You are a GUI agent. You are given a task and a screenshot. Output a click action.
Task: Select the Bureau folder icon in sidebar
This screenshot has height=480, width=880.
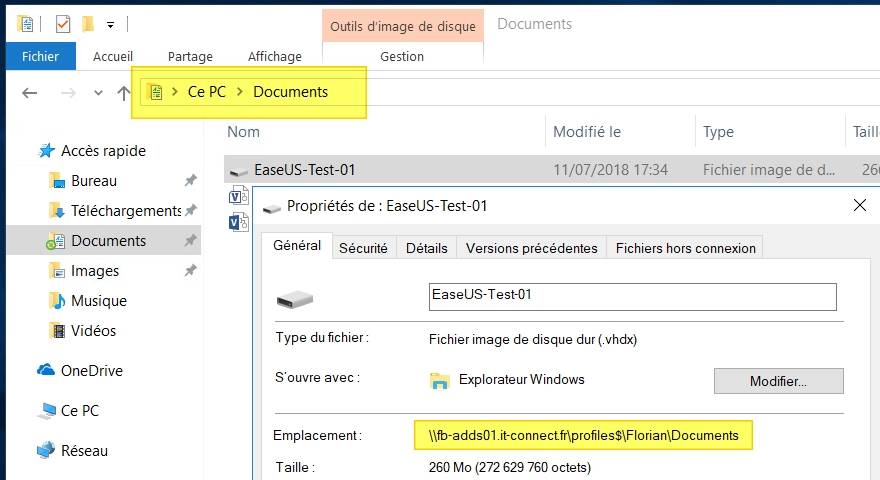(57, 181)
